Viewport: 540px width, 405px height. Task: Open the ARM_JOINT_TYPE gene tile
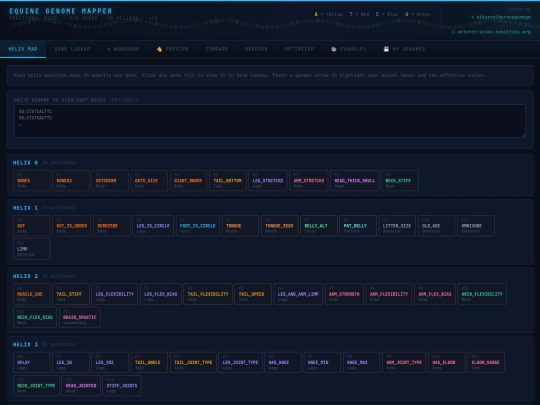pos(404,362)
